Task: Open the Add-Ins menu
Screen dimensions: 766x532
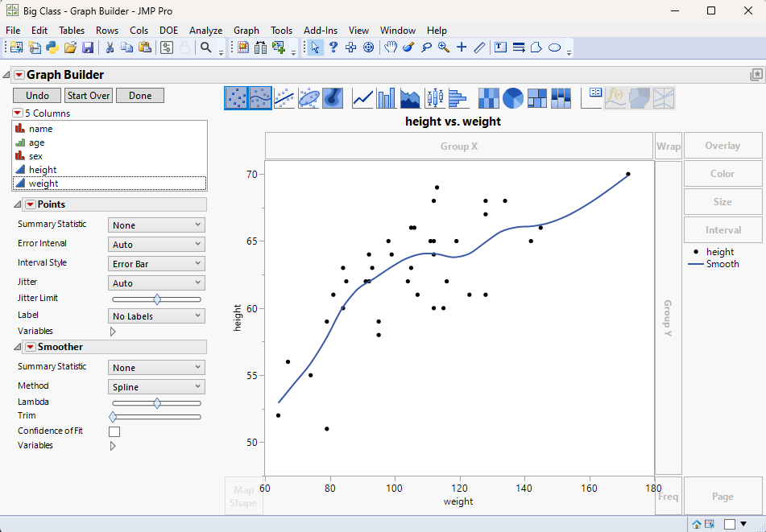Action: pyautogui.click(x=321, y=31)
